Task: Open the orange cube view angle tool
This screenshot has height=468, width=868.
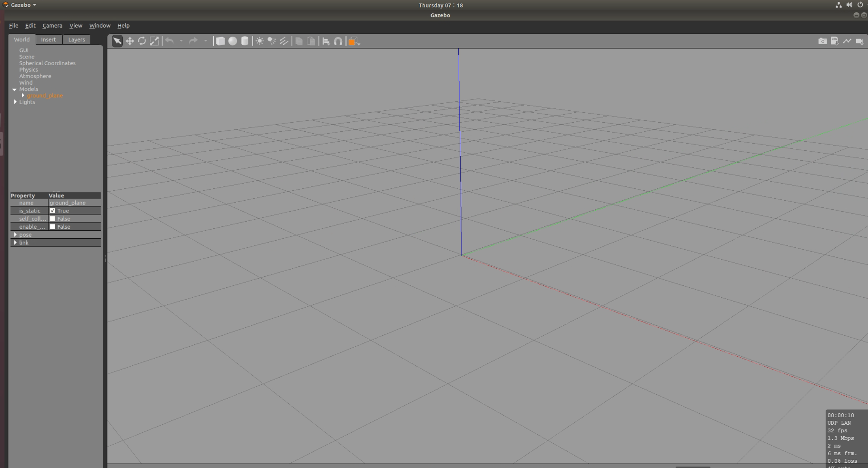Action: pos(354,41)
